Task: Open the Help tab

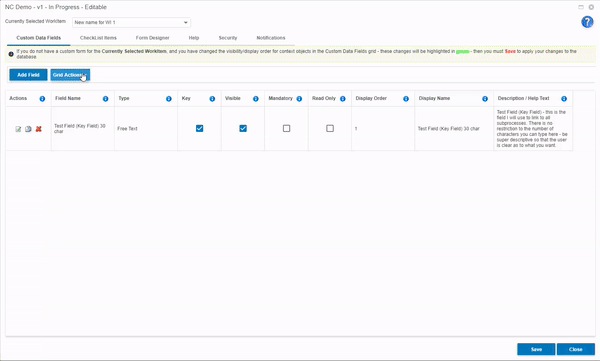Action: pos(194,38)
